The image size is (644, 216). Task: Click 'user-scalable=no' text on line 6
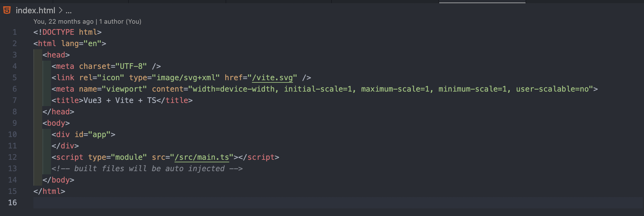click(x=552, y=89)
